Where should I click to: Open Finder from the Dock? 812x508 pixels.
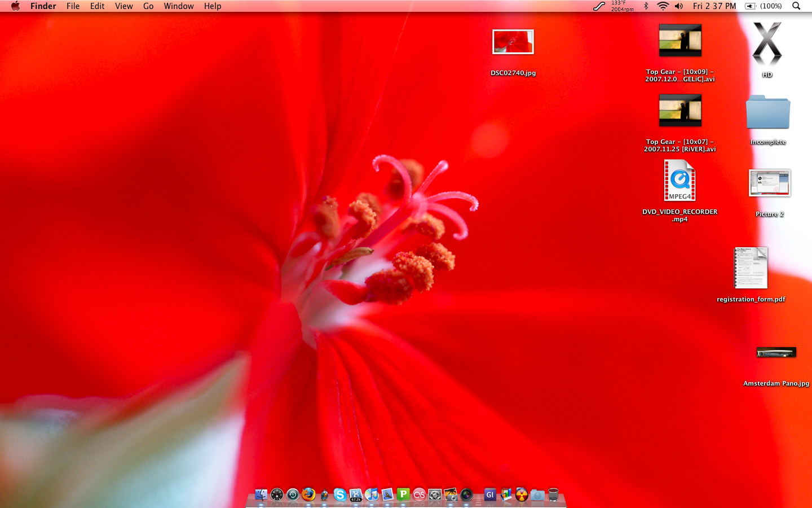coord(261,495)
